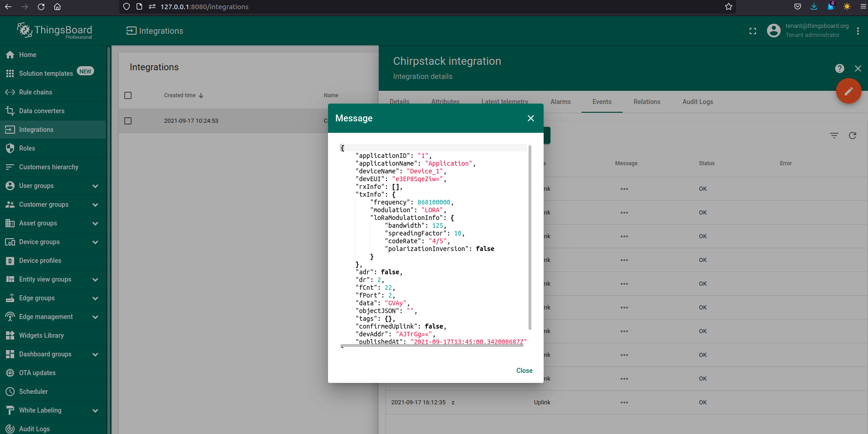Expand White Labeling

point(95,410)
